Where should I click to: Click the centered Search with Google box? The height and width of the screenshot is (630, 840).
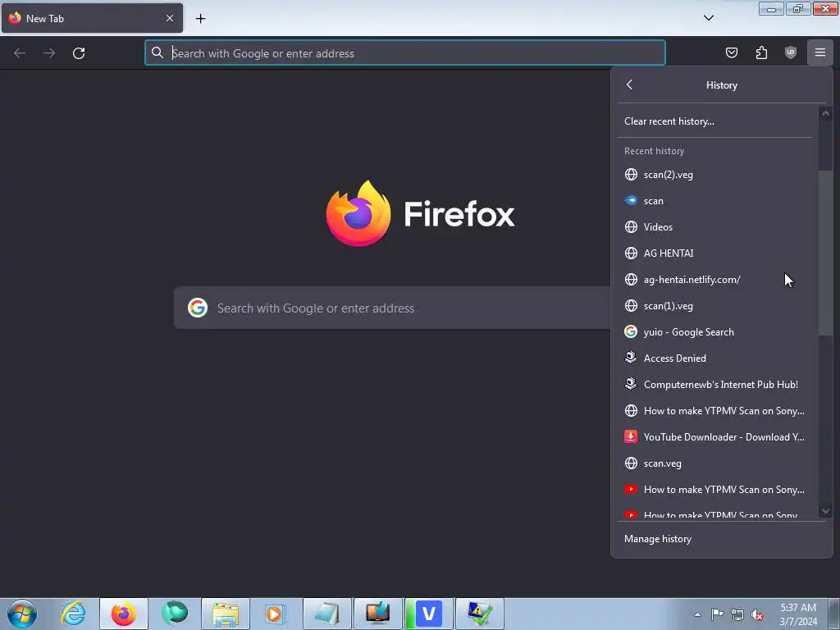coord(393,308)
